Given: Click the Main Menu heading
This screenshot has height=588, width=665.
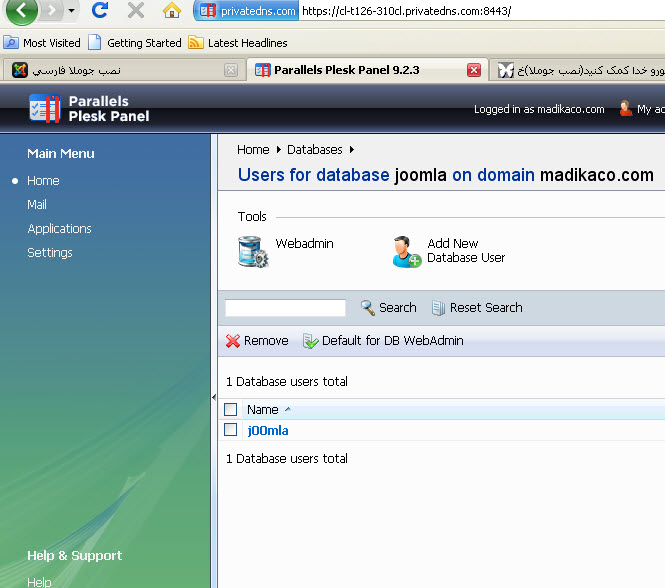Looking at the screenshot, I should pos(61,154).
